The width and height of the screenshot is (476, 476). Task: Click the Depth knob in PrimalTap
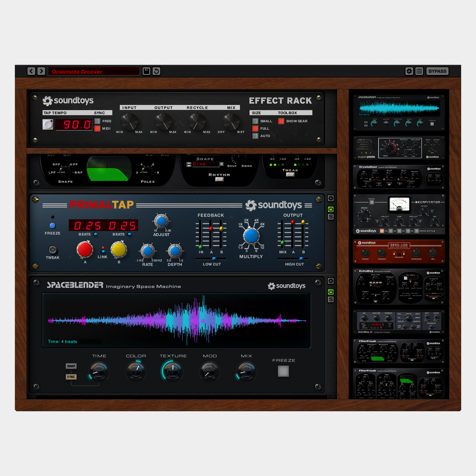(x=175, y=251)
